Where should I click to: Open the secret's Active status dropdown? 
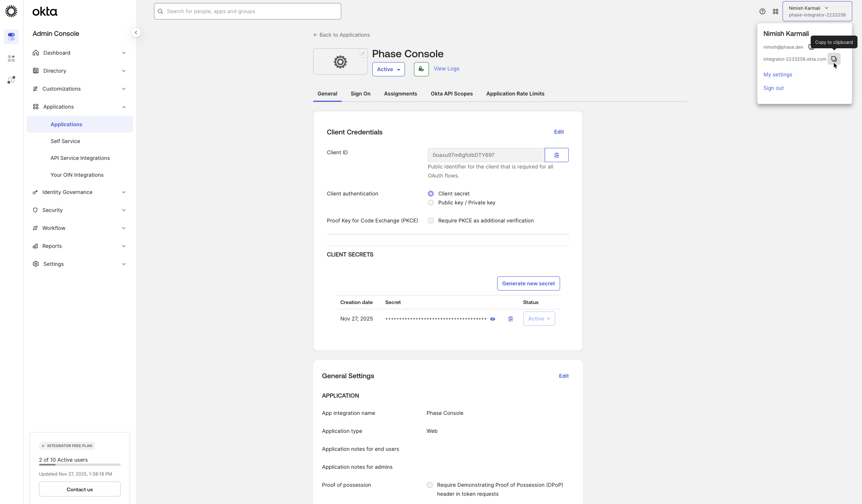[539, 319]
